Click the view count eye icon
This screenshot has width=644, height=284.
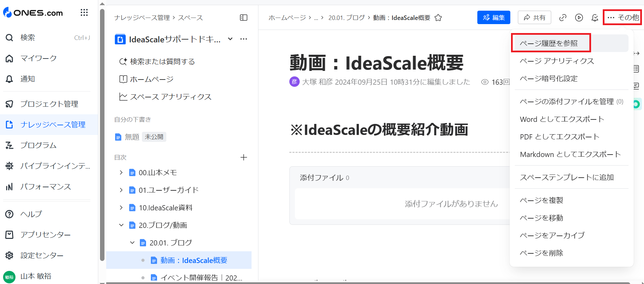(485, 82)
